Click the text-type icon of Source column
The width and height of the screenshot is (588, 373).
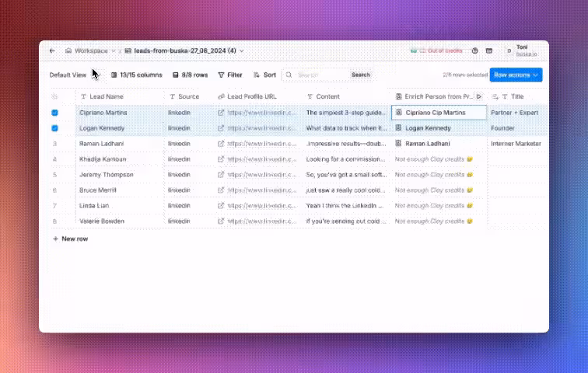tap(172, 96)
